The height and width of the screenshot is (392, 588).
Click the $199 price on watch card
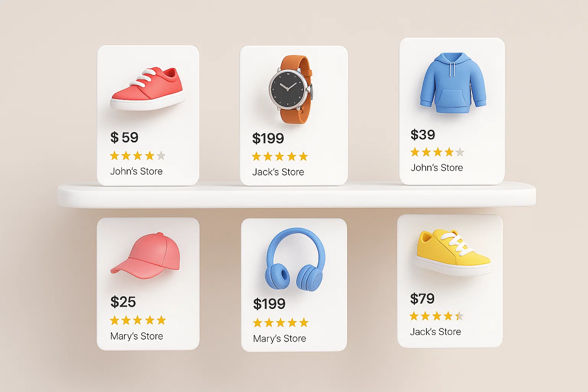click(268, 138)
